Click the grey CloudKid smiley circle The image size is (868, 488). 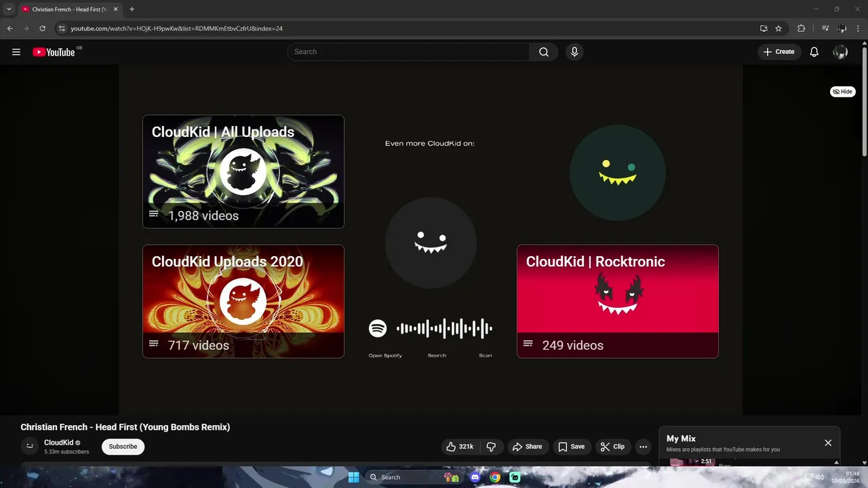(x=431, y=243)
